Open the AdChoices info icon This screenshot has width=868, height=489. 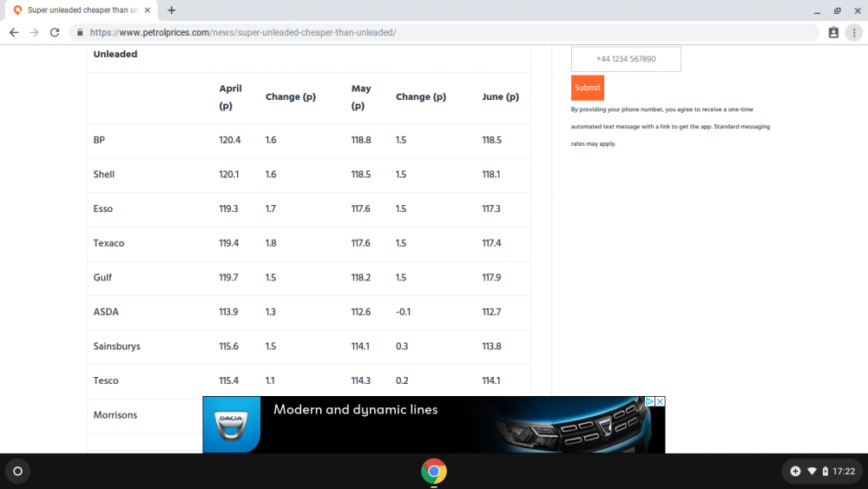[650, 401]
